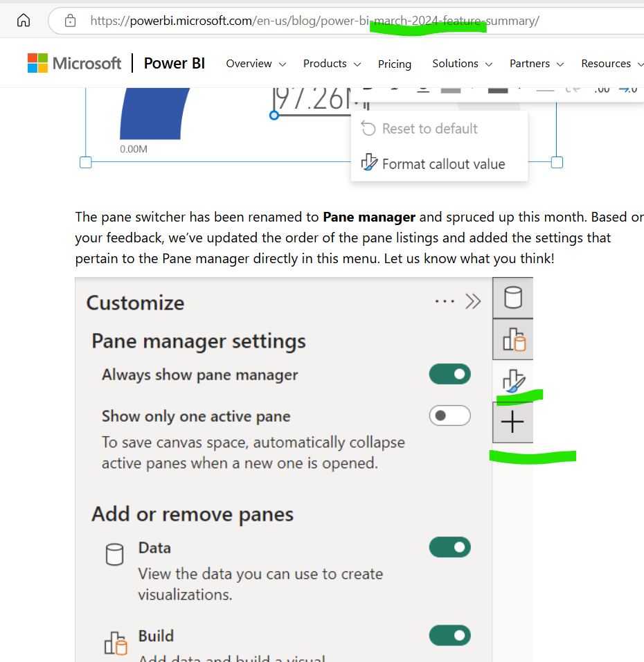This screenshot has height=662, width=644.
Task: Click the browser address bar URL
Action: coord(314,21)
